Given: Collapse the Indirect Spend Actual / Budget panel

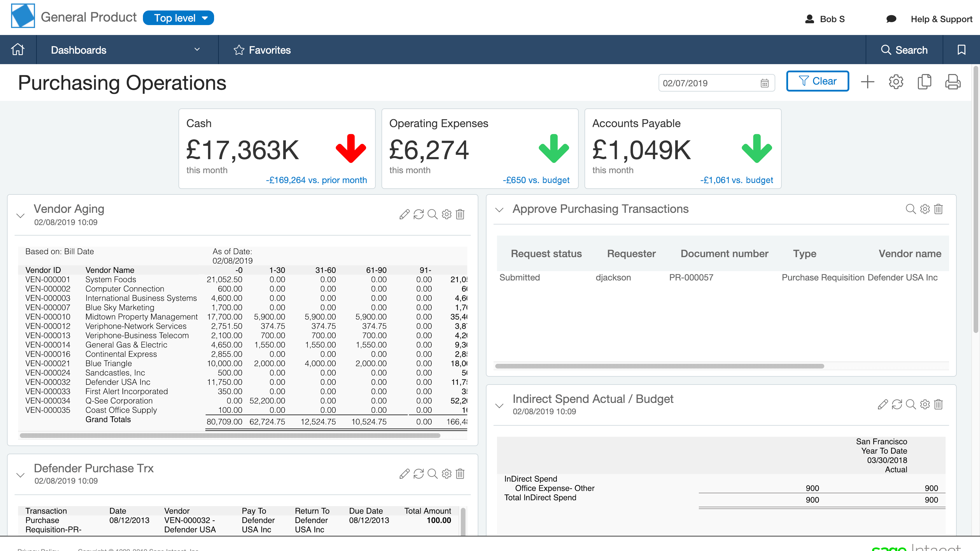Looking at the screenshot, I should [499, 406].
